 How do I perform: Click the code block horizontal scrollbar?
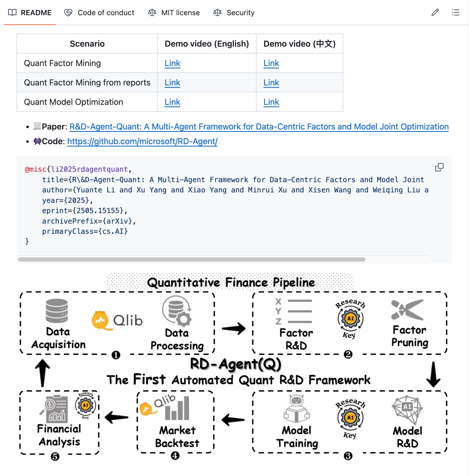191,259
